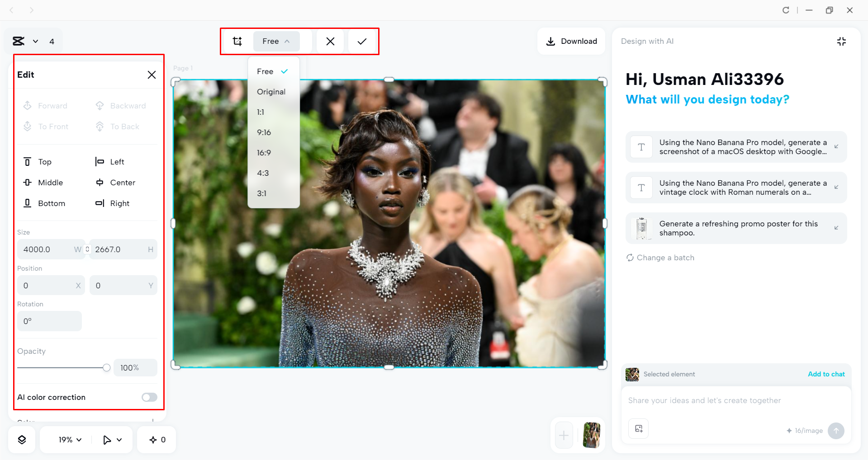Send the AI chat prompt
Screen dimensions: 868x460
pyautogui.click(x=836, y=431)
